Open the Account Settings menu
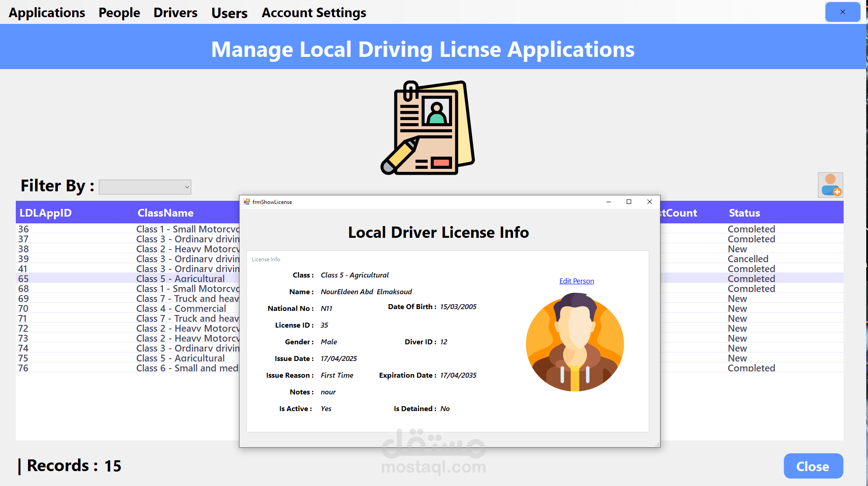This screenshot has width=868, height=486. point(314,13)
